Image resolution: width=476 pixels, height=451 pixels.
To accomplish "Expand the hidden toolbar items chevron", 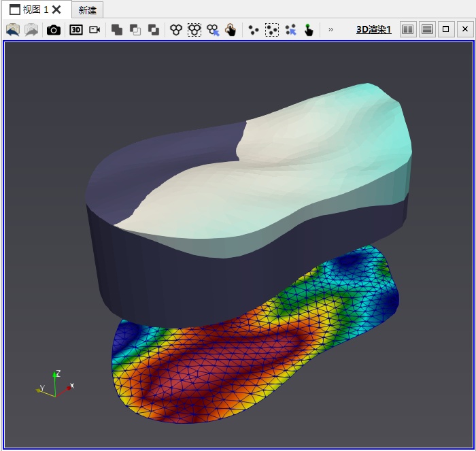I will (x=330, y=29).
